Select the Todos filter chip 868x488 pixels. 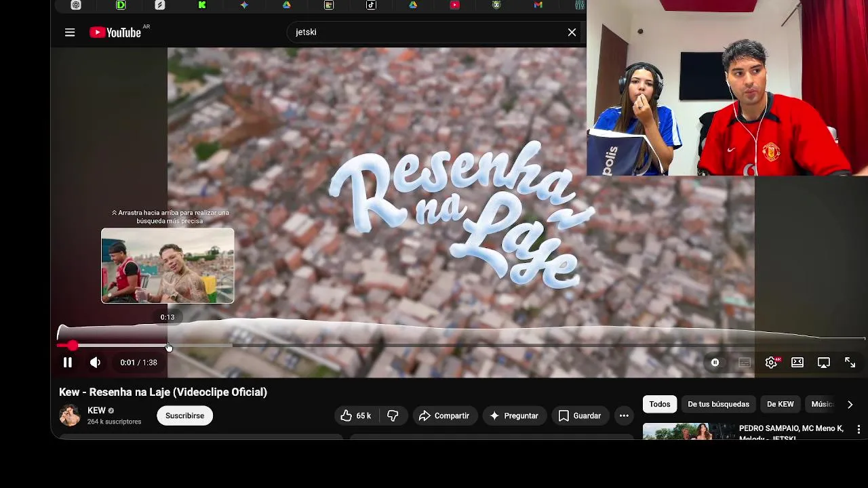click(x=660, y=404)
